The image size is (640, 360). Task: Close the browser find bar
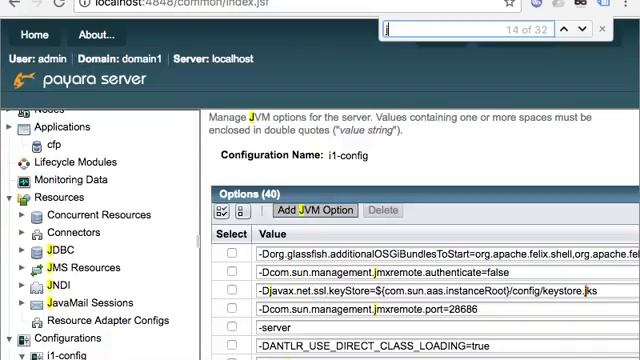pos(602,29)
